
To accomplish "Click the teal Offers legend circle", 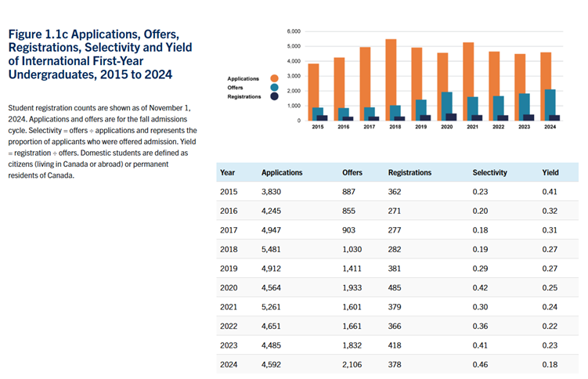I will [274, 88].
